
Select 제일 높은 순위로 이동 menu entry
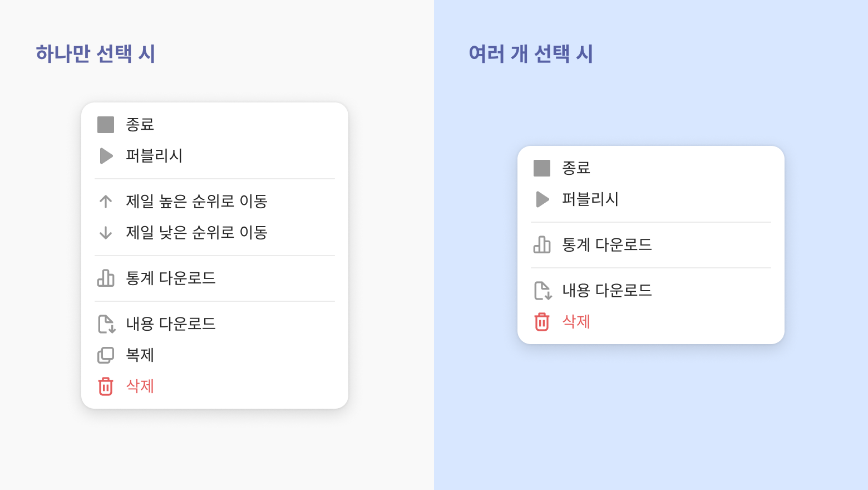[215, 201]
